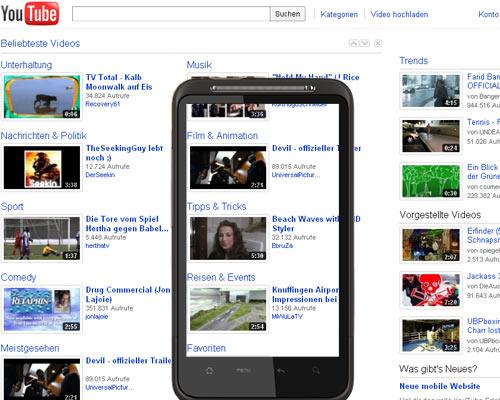
Task: Play Tennis Trends video thumbnail
Action: point(431,136)
